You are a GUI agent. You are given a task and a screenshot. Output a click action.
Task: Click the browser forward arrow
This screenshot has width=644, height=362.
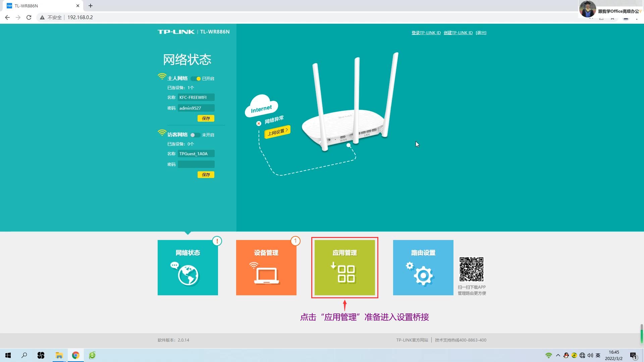coord(18,17)
